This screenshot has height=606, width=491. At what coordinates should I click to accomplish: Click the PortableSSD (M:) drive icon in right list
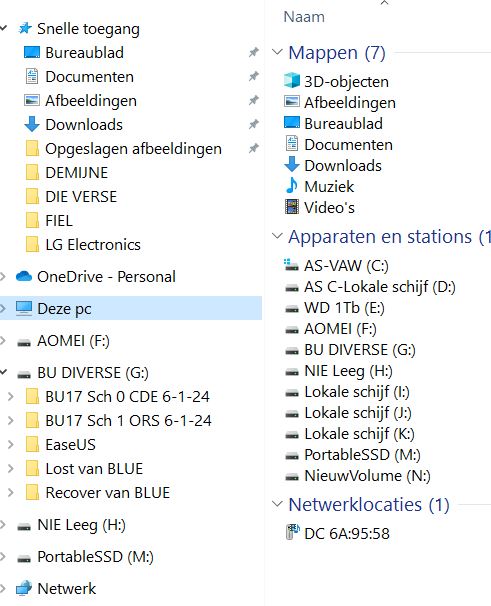(x=292, y=455)
